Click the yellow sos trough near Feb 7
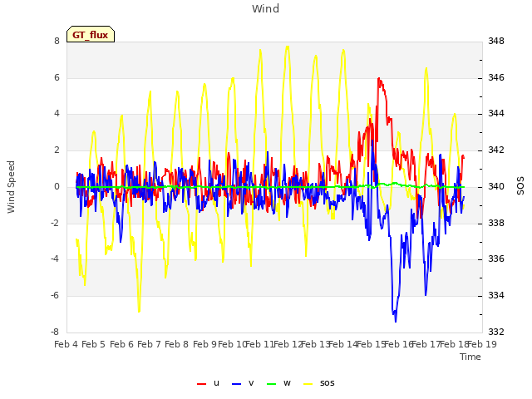 pyautogui.click(x=139, y=311)
